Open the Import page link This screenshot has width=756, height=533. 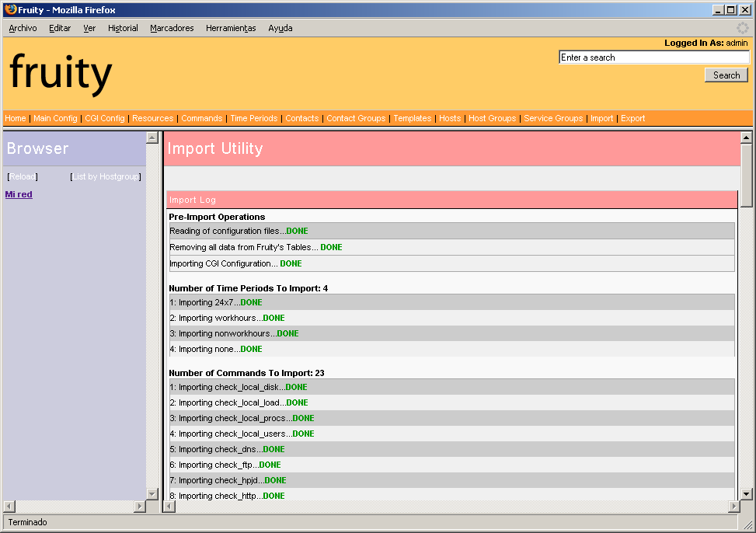pos(601,118)
